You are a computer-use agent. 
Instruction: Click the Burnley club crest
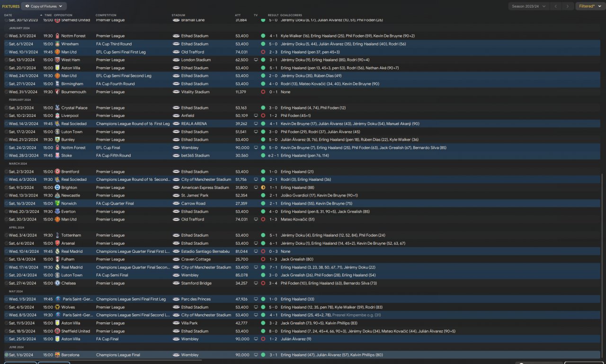click(x=57, y=140)
